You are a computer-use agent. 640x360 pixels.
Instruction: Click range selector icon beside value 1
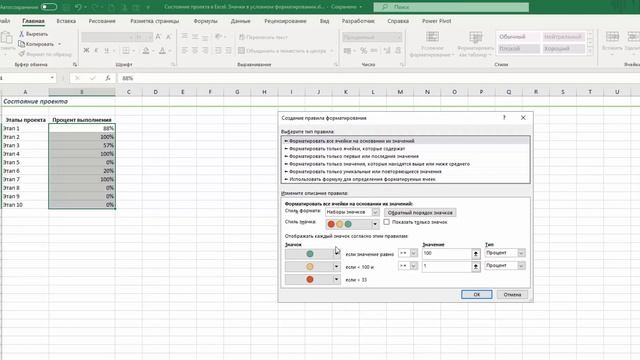point(476,267)
